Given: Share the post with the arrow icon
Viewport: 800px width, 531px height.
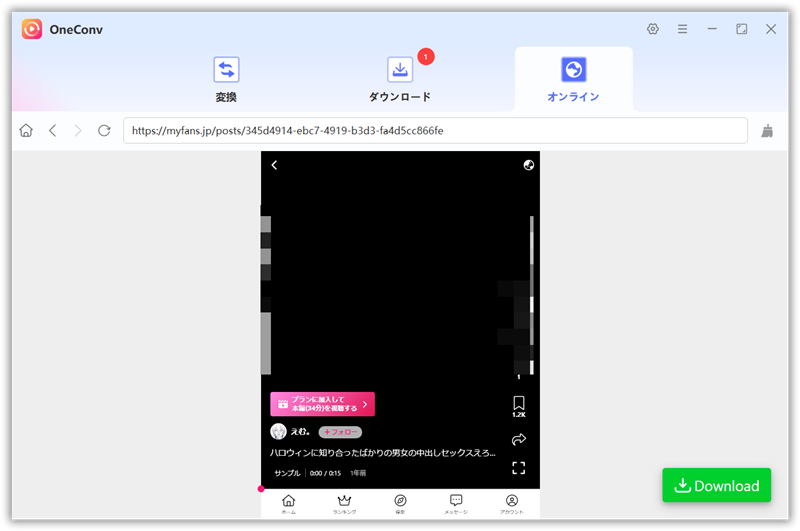Looking at the screenshot, I should [x=519, y=439].
